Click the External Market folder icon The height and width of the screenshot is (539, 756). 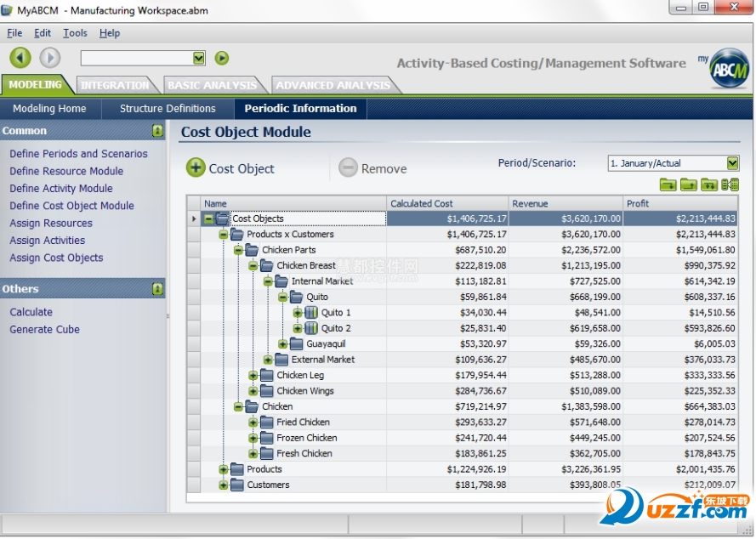point(281,360)
